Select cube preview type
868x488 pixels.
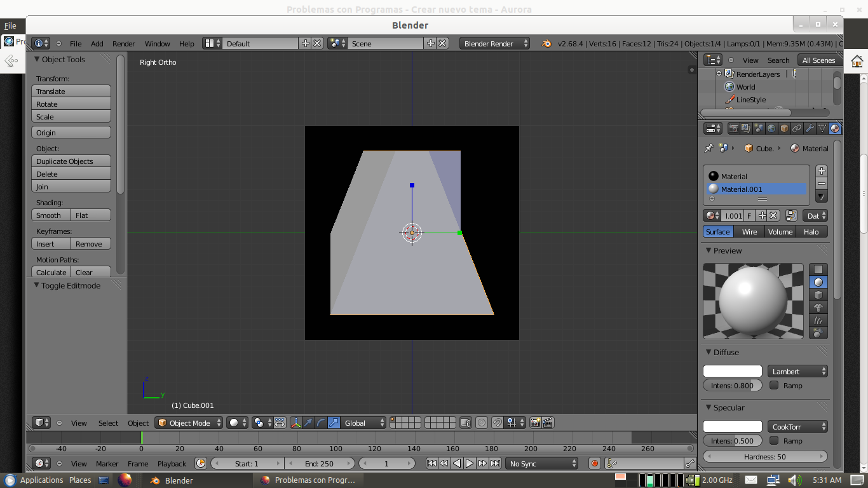click(x=818, y=295)
